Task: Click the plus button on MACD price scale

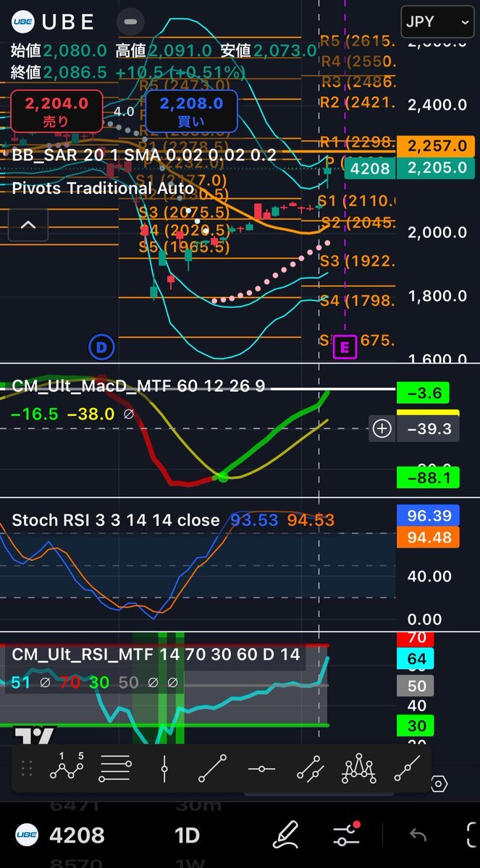Action: pyautogui.click(x=382, y=429)
